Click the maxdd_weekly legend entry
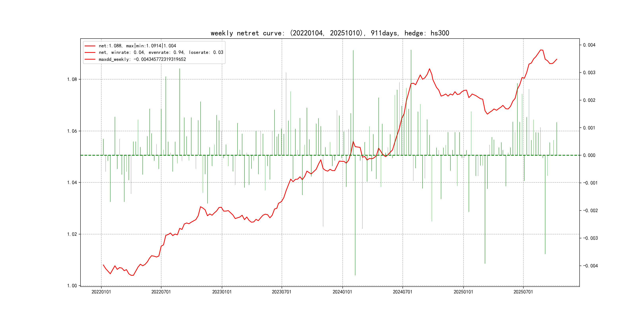644x322 pixels. (142, 59)
